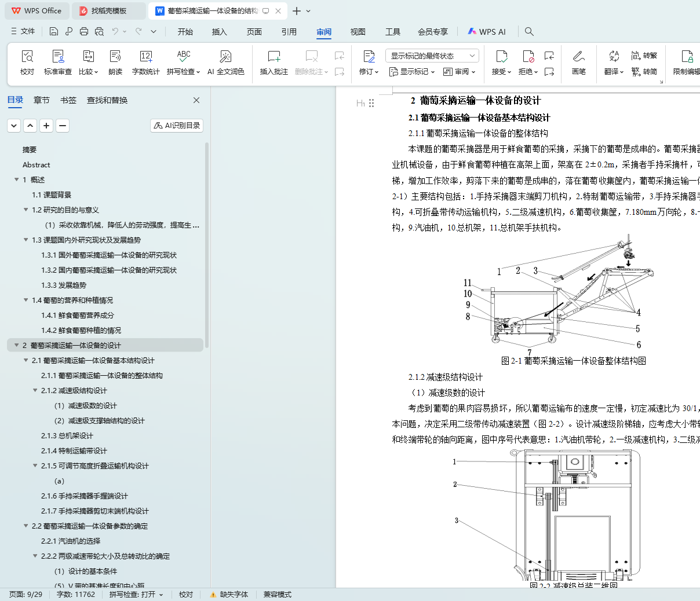Open the 文件 menu
The width and height of the screenshot is (700, 601).
coord(23,31)
